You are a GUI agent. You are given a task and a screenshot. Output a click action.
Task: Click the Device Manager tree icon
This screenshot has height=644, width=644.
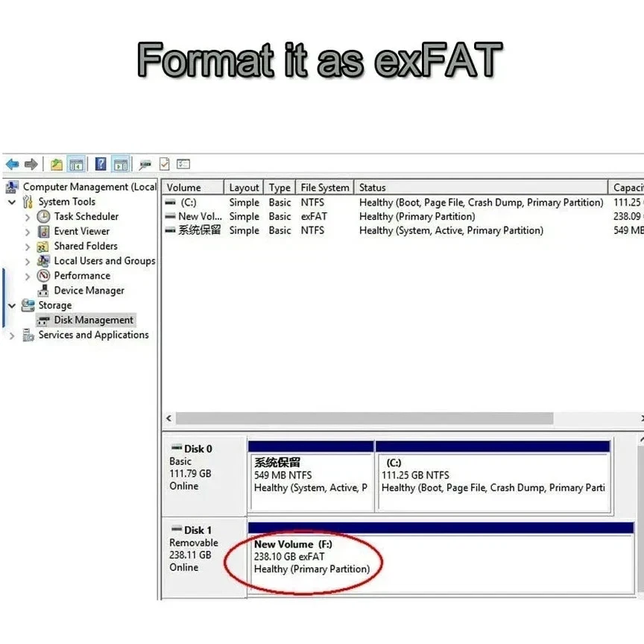(43, 291)
